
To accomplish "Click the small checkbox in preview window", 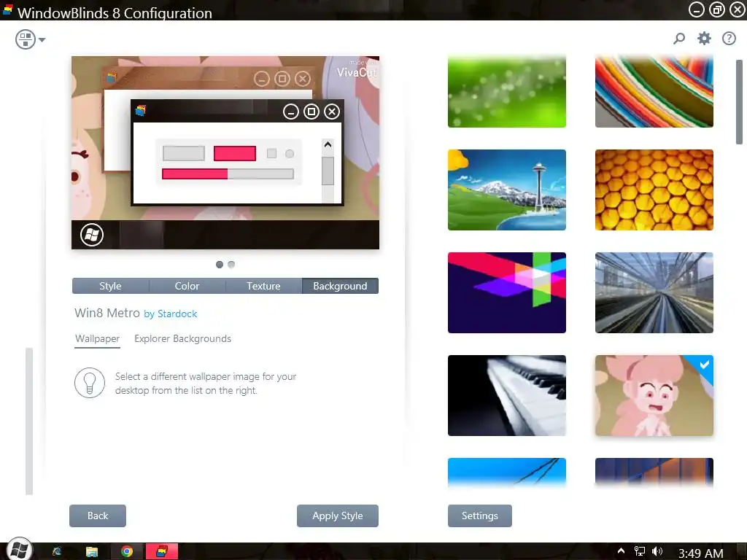I will point(271,153).
